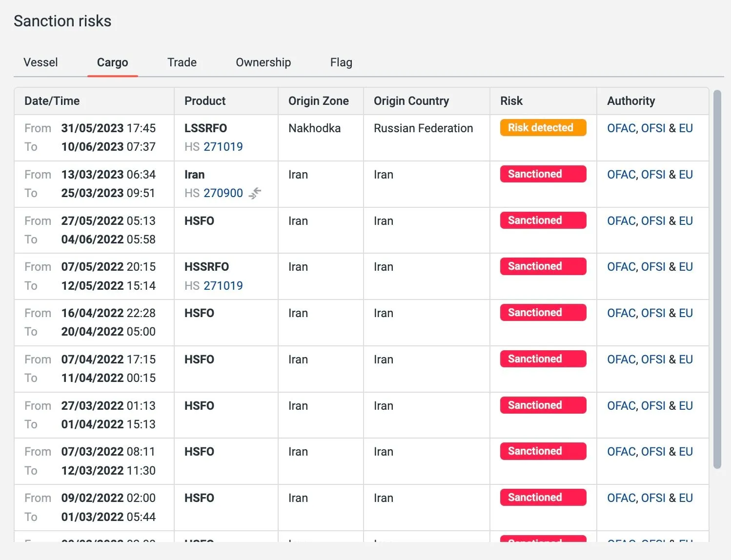Image resolution: width=731 pixels, height=560 pixels.
Task: Click EU link in the 16/04/2022 row
Action: click(x=686, y=313)
